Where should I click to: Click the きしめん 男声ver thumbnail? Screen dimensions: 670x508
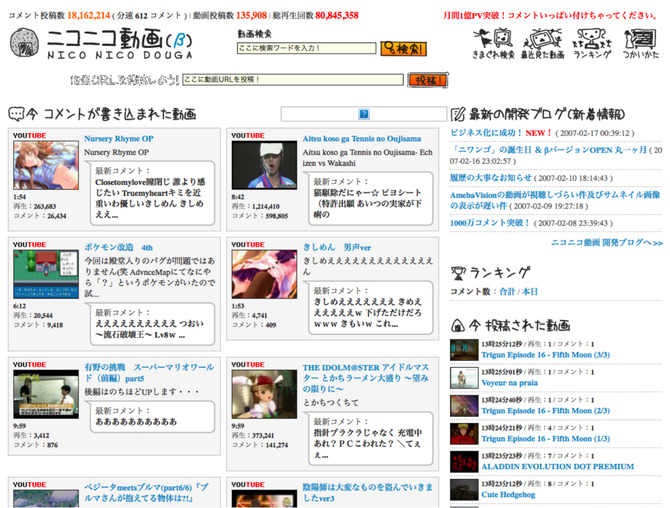(x=264, y=274)
